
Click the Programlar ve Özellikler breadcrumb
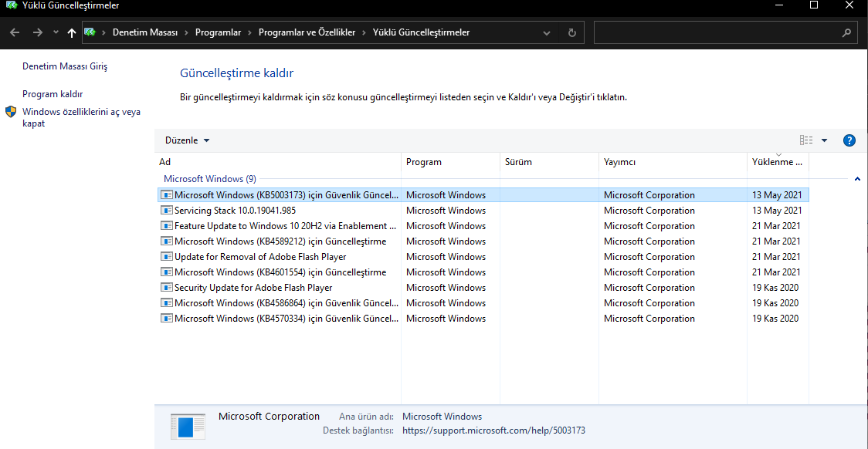point(307,32)
